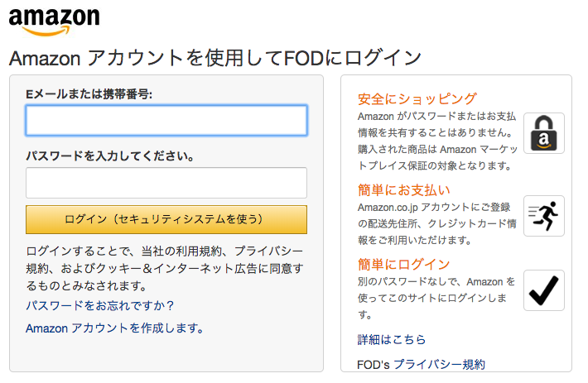
Task: Click the running person easy payment icon
Action: coord(544,216)
